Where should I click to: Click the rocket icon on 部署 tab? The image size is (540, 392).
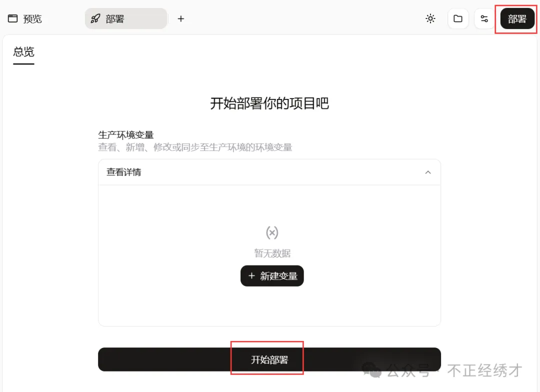pyautogui.click(x=95, y=18)
